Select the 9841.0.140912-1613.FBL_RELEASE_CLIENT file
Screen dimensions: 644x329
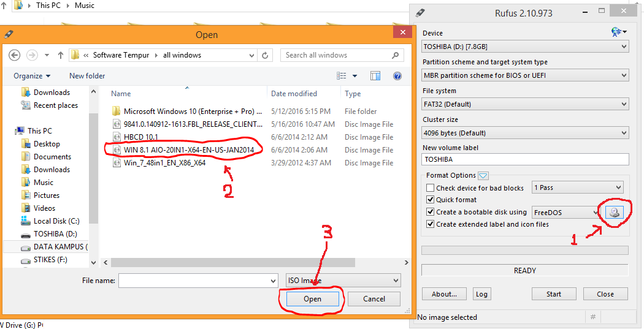[x=193, y=124]
